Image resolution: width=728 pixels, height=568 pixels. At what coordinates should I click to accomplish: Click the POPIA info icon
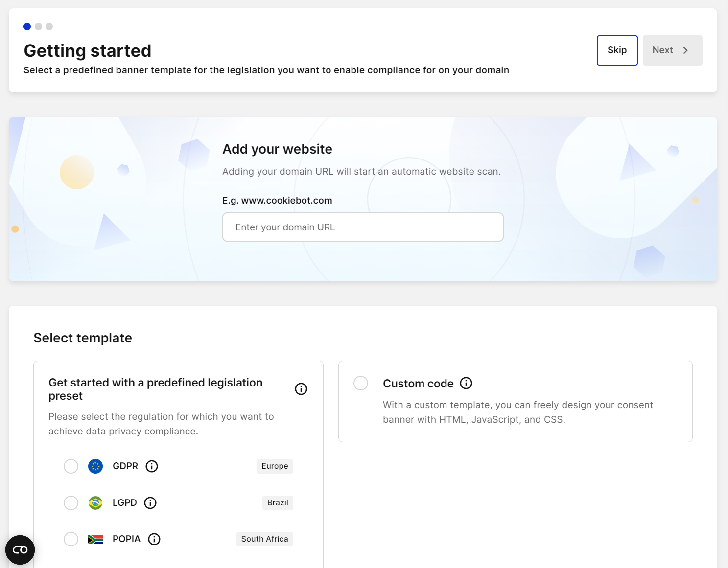click(154, 539)
